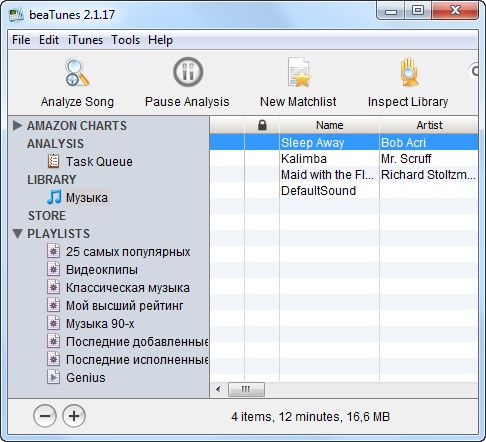Open the iTunes menu
This screenshot has width=486, height=442.
click(85, 40)
